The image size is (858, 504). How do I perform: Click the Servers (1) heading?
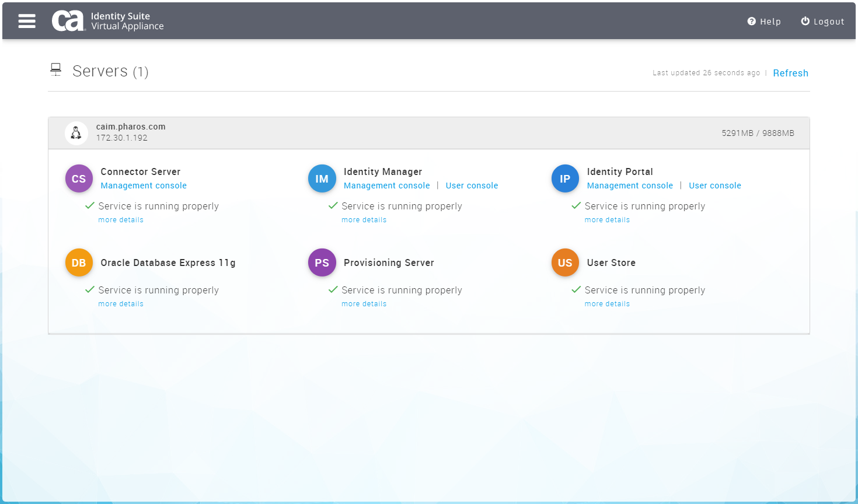(110, 71)
